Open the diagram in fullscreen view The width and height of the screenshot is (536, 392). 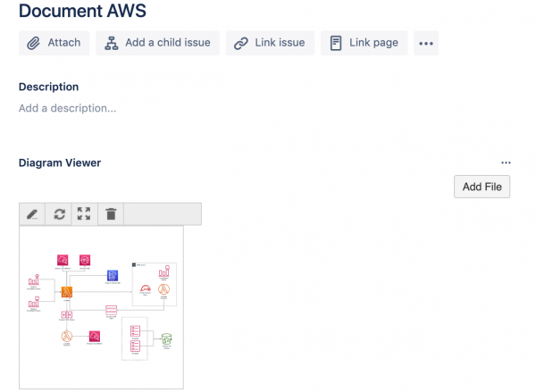(x=84, y=214)
